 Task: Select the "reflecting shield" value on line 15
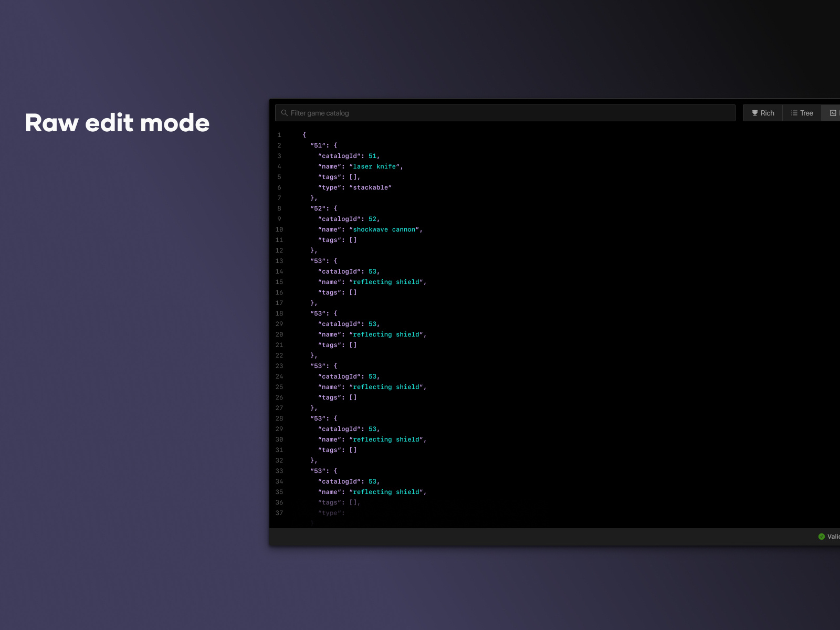(387, 282)
